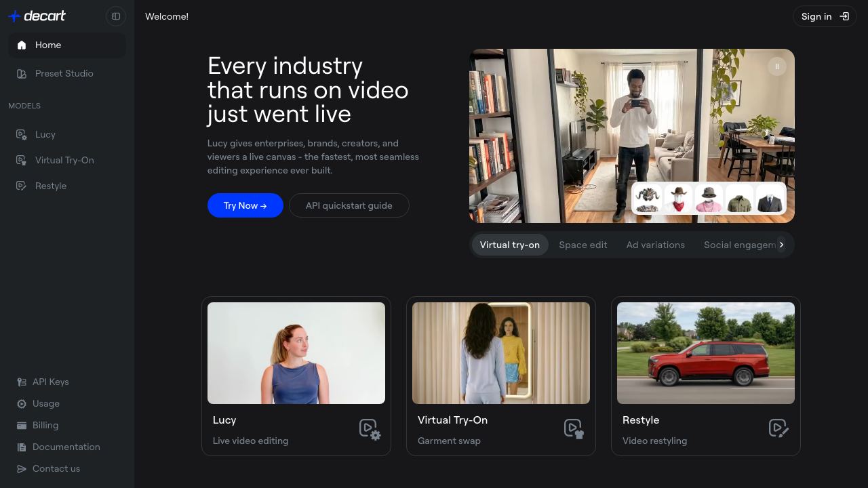Image resolution: width=868 pixels, height=488 pixels.
Task: Open the Lucy card image
Action: coord(296,353)
